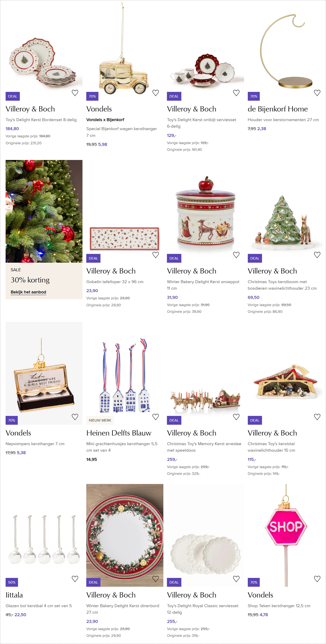Image resolution: width=326 pixels, height=644 pixels.
Task: Click the NIEUW MERK label on grachtenhuisjes
Action: 100,420
